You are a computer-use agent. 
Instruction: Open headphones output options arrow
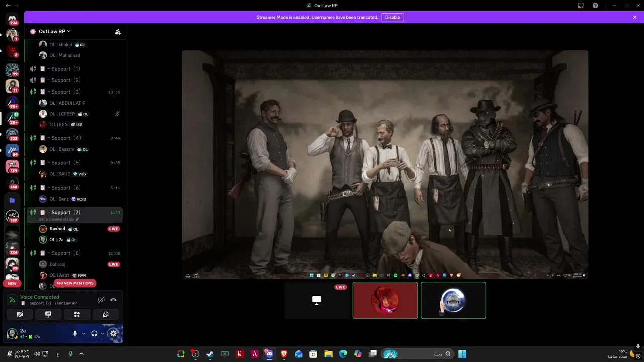point(103,333)
